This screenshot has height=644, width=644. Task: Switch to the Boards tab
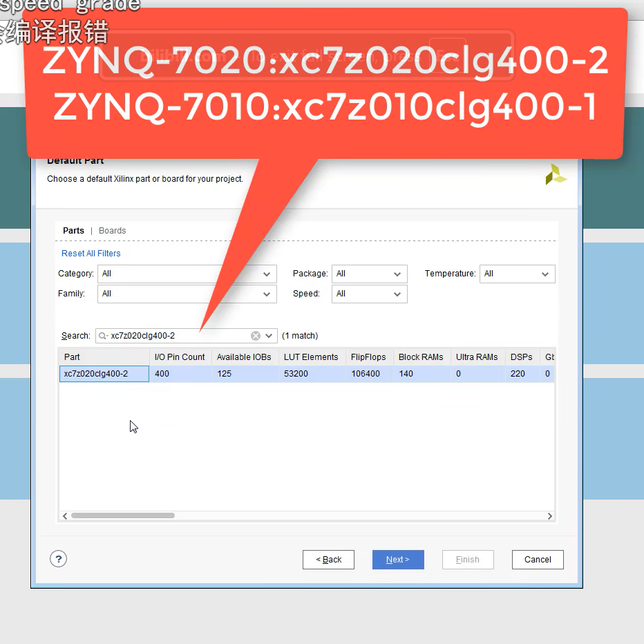(112, 230)
